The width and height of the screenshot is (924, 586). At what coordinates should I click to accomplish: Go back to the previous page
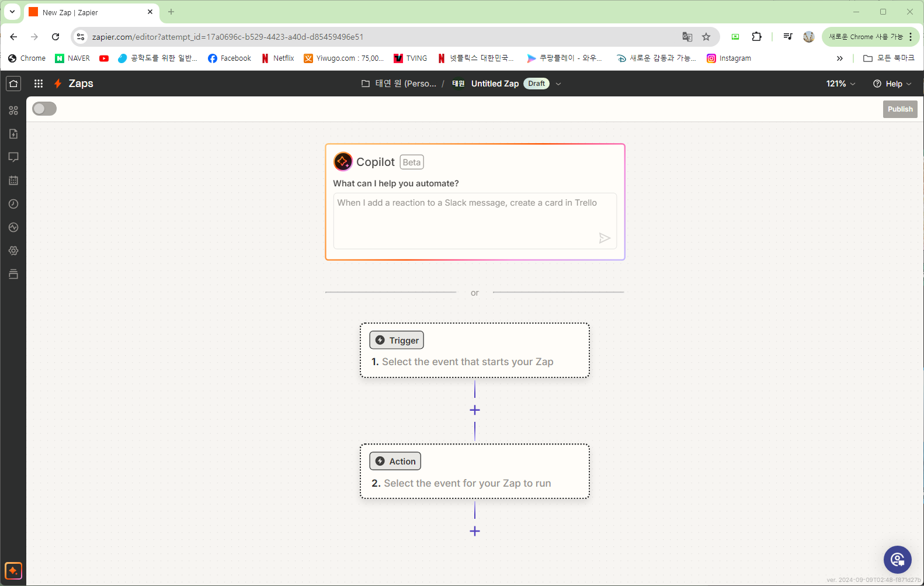click(x=13, y=37)
